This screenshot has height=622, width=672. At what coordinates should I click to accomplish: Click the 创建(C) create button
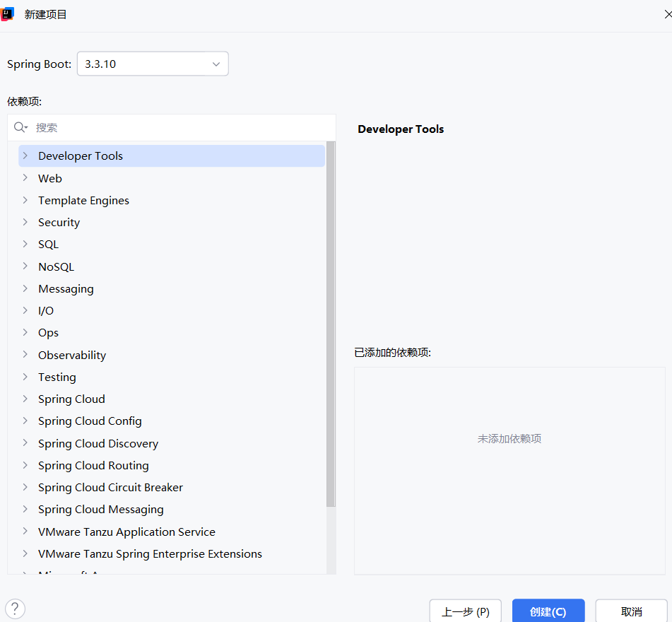(548, 611)
